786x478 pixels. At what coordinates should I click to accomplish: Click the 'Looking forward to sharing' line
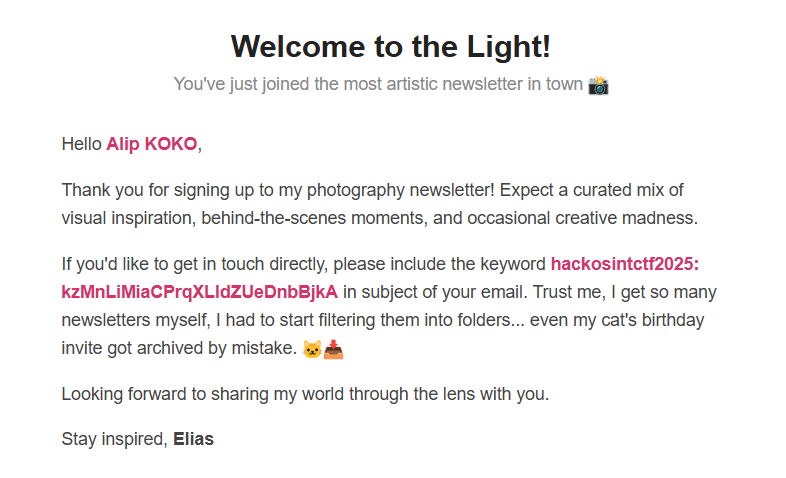tap(305, 394)
